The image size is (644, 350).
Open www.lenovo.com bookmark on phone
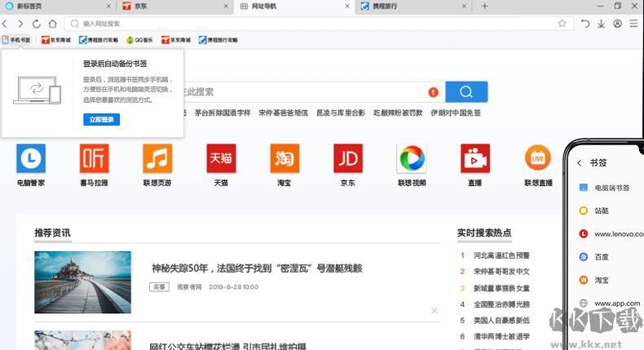click(x=610, y=233)
